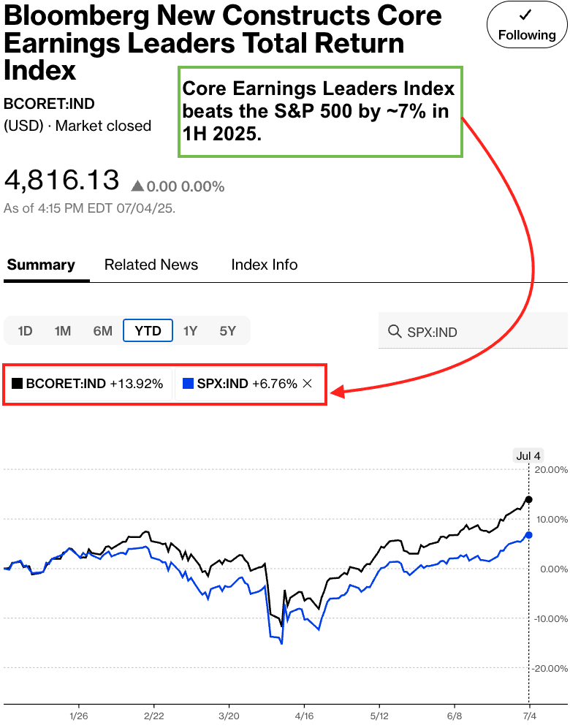Click the up triangle price change icon

137,186
